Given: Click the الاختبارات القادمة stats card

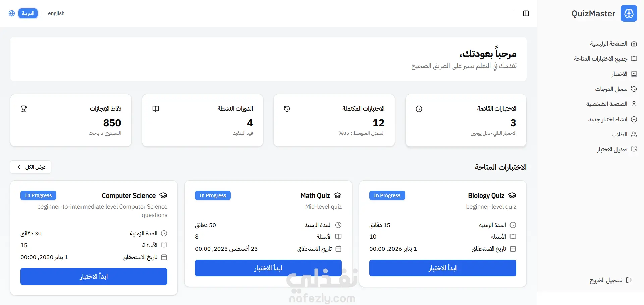Looking at the screenshot, I should point(466,120).
